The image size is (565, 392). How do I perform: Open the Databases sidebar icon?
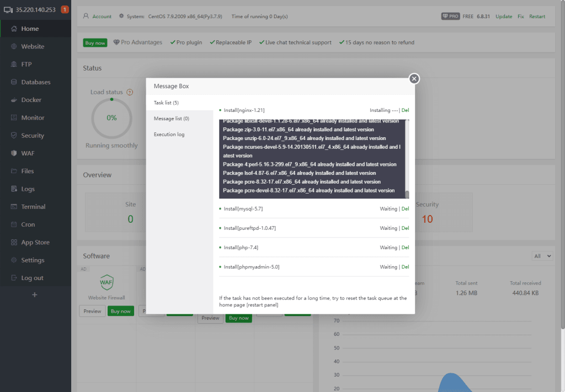[14, 82]
